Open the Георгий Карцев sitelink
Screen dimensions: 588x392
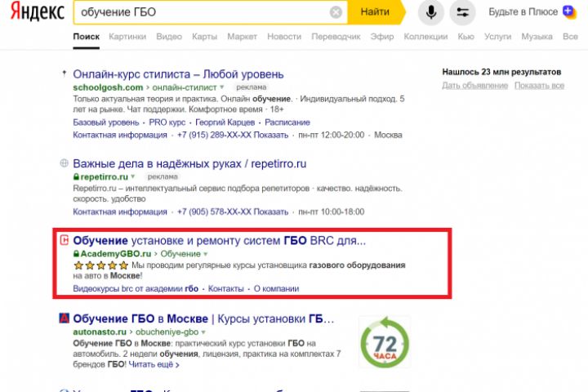pyautogui.click(x=225, y=122)
